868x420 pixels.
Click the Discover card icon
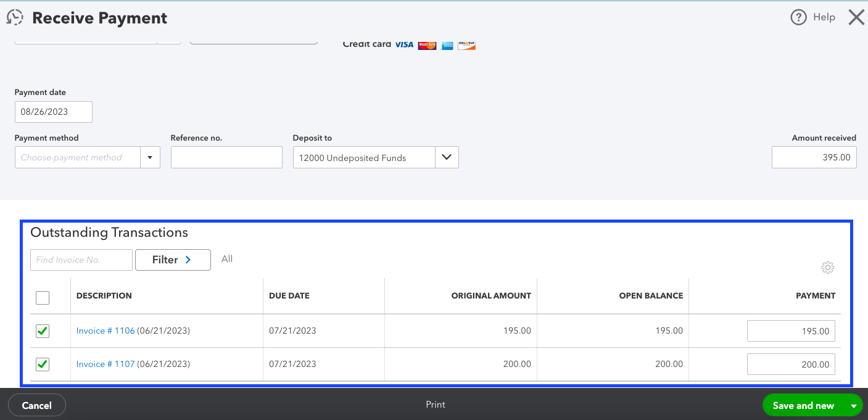(x=466, y=45)
